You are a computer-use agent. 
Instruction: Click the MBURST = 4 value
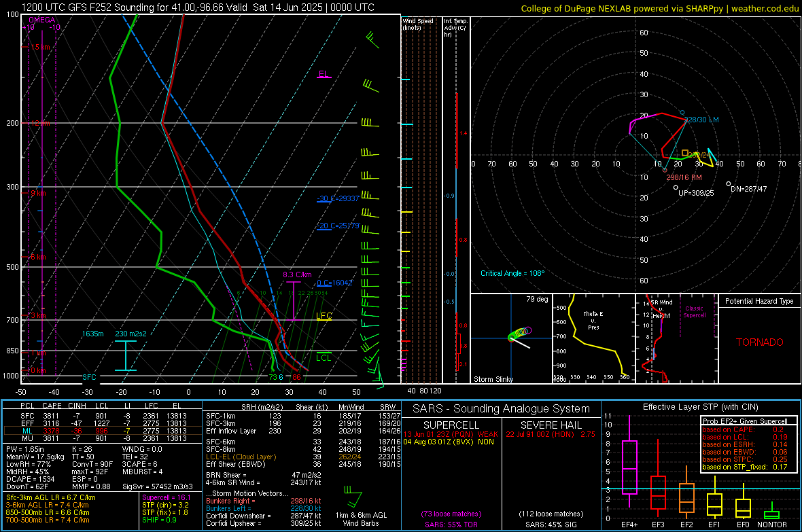pos(142,472)
